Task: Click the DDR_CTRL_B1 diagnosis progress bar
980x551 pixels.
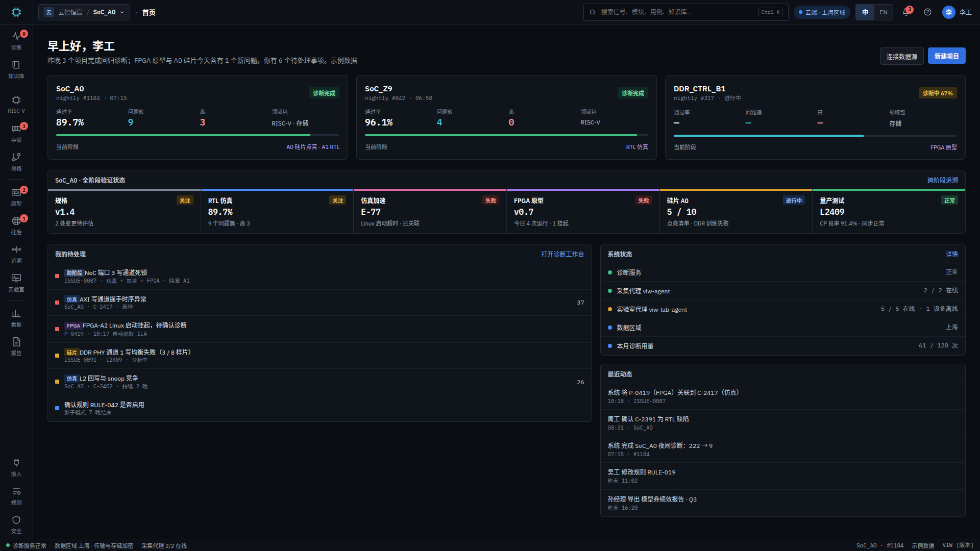Action: 815,136
